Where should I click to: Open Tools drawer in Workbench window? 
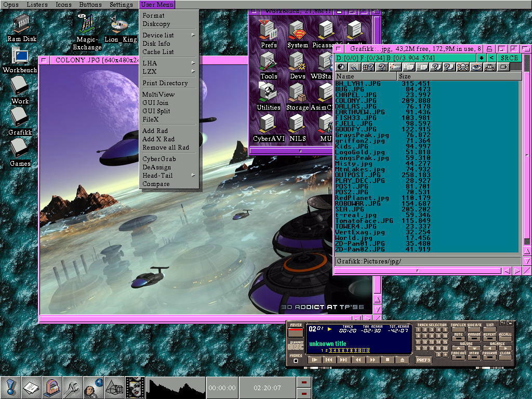pyautogui.click(x=269, y=65)
